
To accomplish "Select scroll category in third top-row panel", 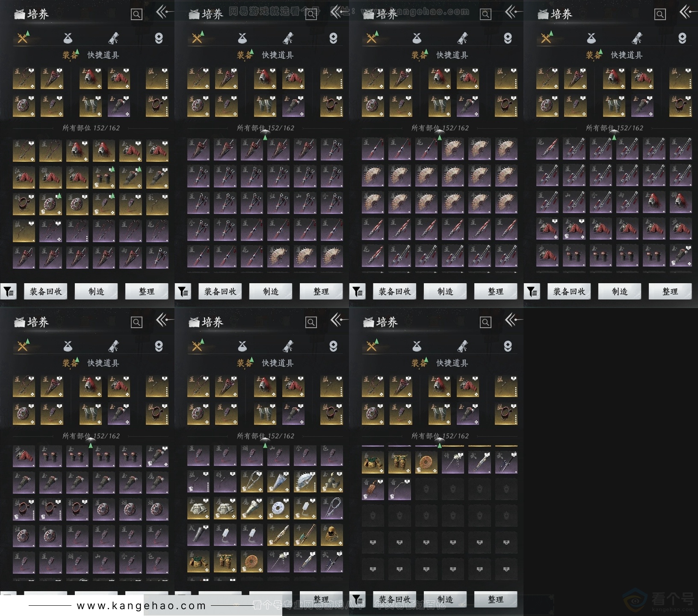I will coord(463,38).
